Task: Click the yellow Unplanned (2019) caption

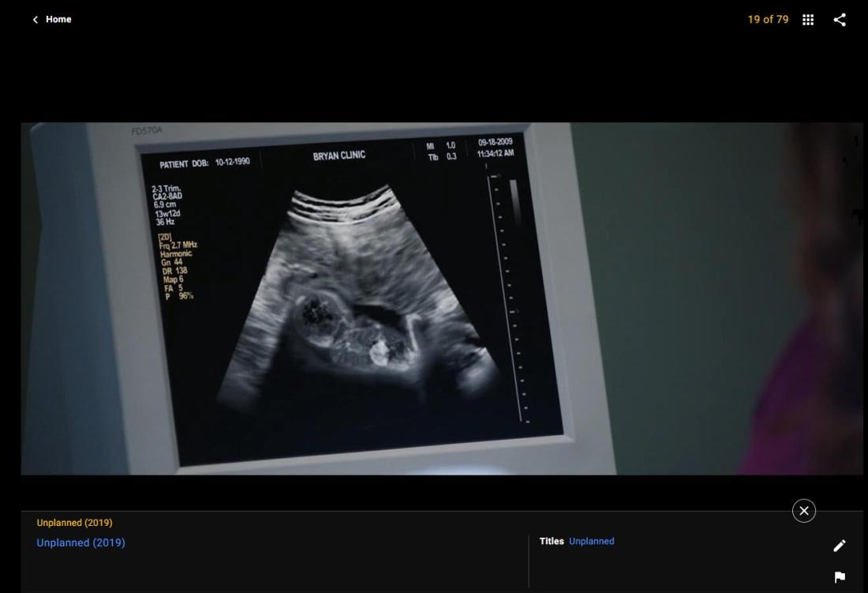Action: 75,523
